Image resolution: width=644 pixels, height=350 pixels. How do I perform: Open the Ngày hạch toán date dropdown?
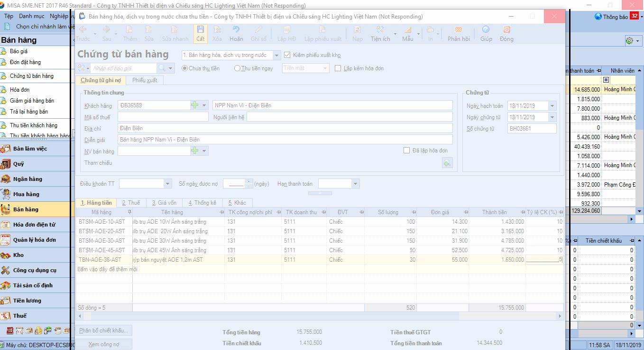(552, 105)
